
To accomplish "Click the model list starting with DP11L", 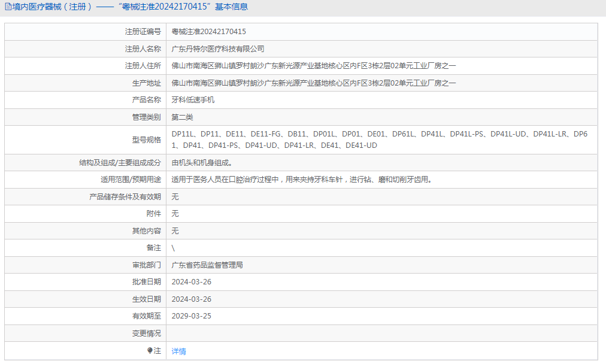I will tap(380, 139).
